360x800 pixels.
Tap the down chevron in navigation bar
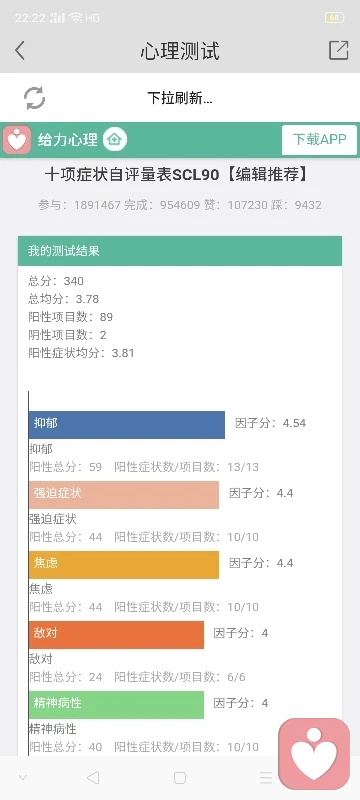pos(22,778)
